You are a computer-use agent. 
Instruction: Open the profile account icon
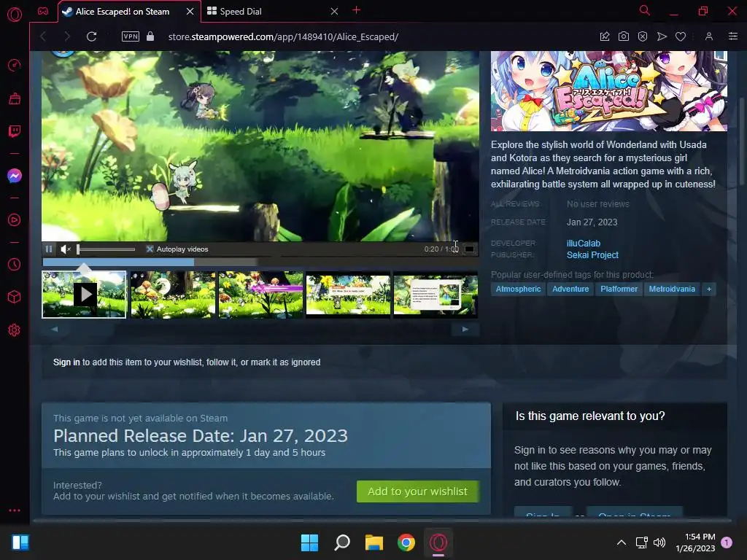(x=709, y=36)
